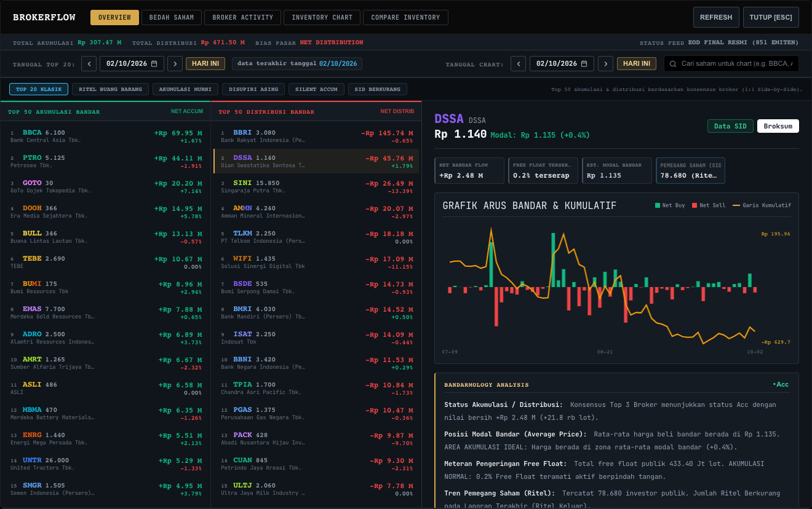Image resolution: width=812 pixels, height=509 pixels.
Task: Select the Top 20 Klasik filter
Action: 39,89
